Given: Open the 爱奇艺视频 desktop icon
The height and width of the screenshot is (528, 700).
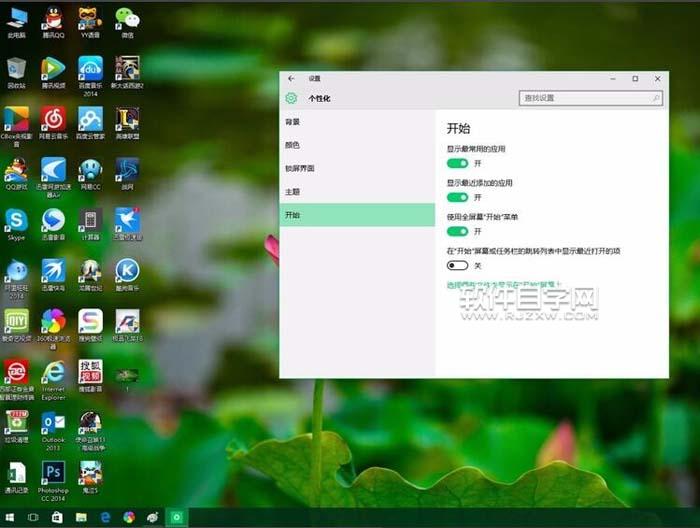Looking at the screenshot, I should pos(17,325).
